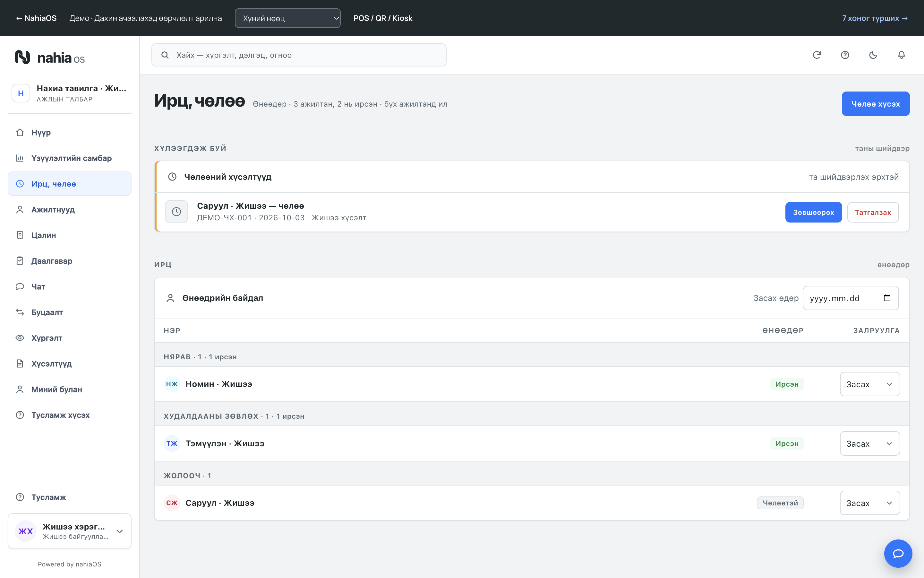This screenshot has width=924, height=578.
Task: Open POS / QR / Kiosk link
Action: click(383, 18)
